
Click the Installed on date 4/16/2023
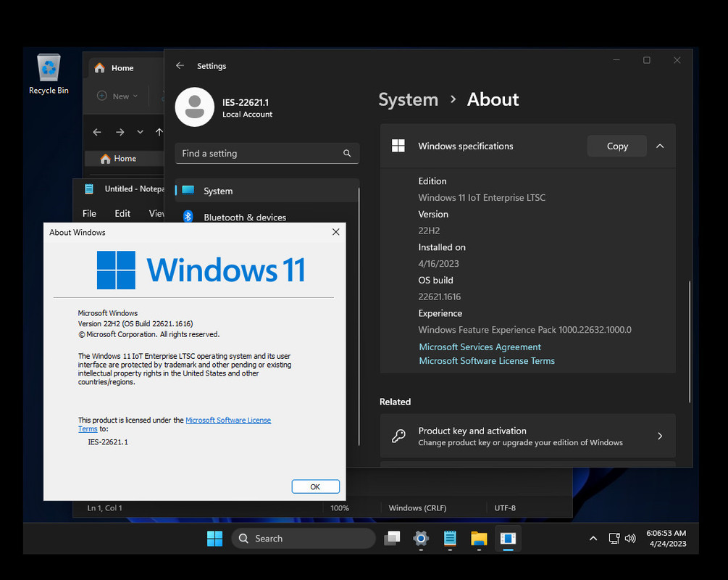(438, 263)
